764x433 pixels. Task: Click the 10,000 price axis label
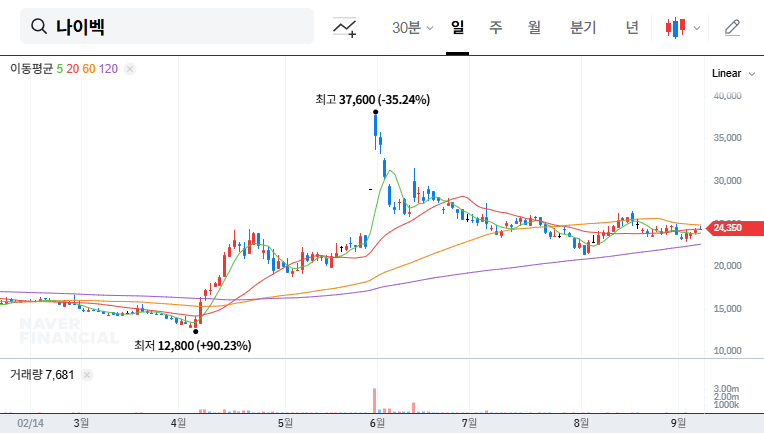pos(727,351)
